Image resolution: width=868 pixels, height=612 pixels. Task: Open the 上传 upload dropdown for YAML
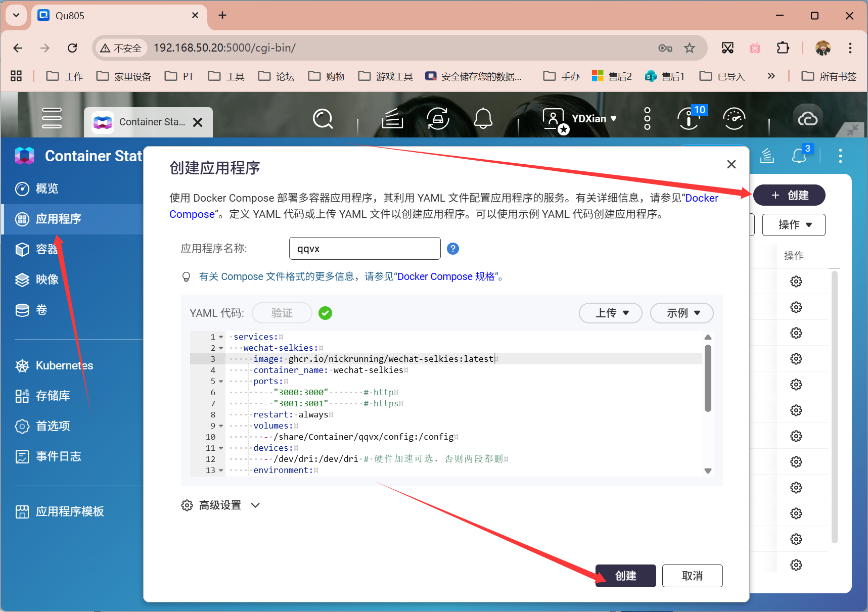610,313
